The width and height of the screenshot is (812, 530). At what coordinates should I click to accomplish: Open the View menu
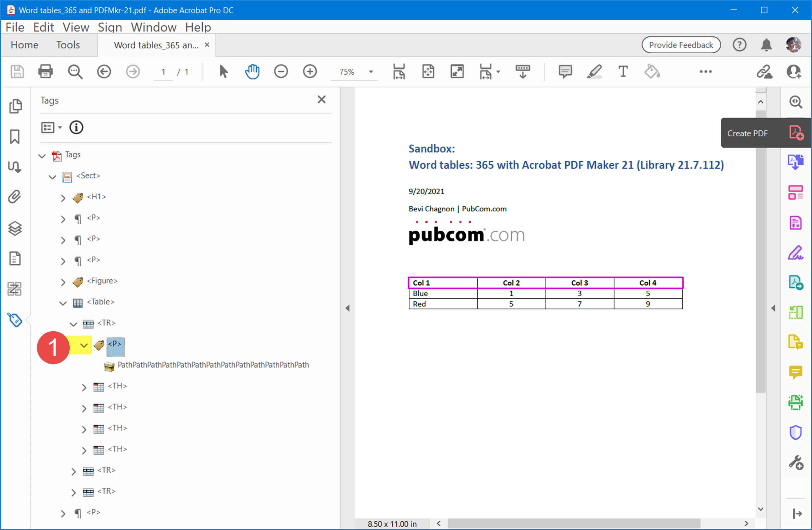[75, 27]
